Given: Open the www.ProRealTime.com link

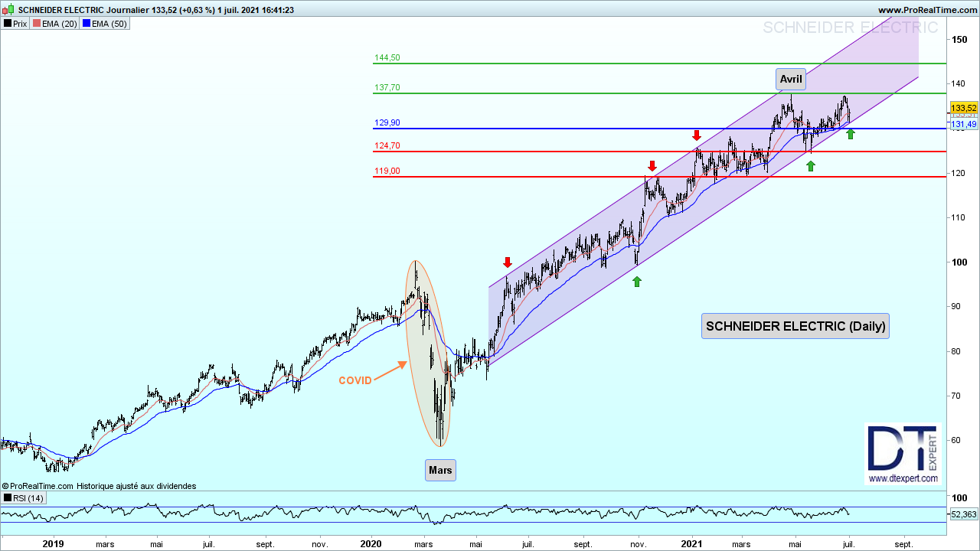Looking at the screenshot, I should coord(927,10).
